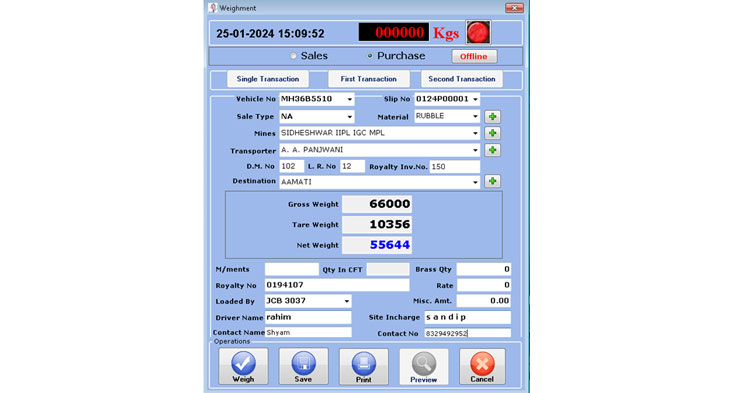Open the Vehicle No dropdown
Viewport: 732px width, 393px height.
[349, 99]
